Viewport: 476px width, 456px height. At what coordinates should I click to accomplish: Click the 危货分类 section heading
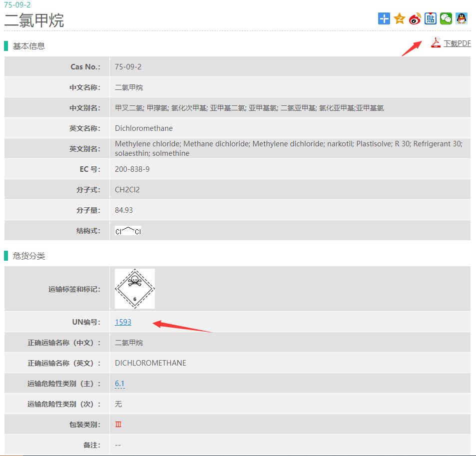point(28,256)
